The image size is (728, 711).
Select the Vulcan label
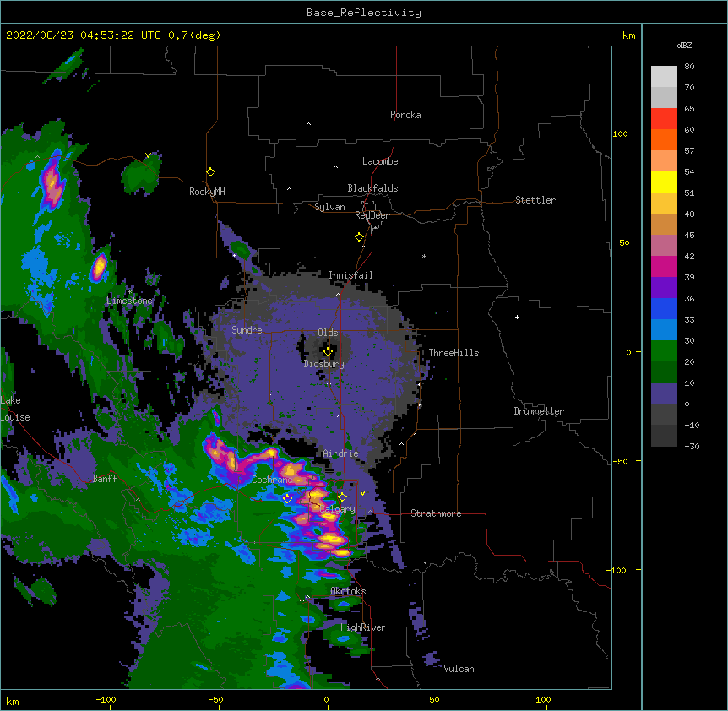459,669
